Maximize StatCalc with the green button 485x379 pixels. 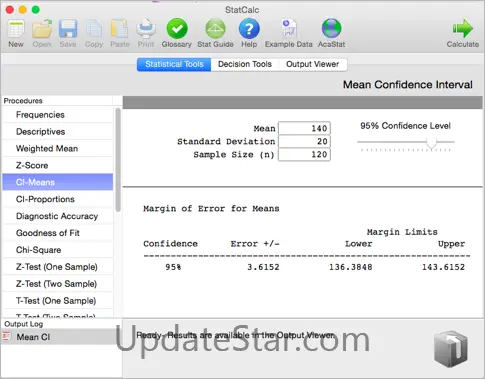(x=36, y=10)
